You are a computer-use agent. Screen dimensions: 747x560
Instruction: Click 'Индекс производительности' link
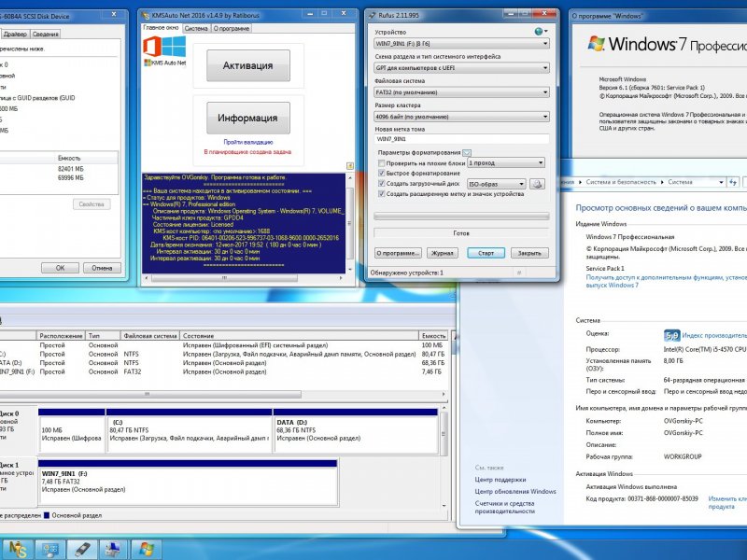tap(714, 336)
